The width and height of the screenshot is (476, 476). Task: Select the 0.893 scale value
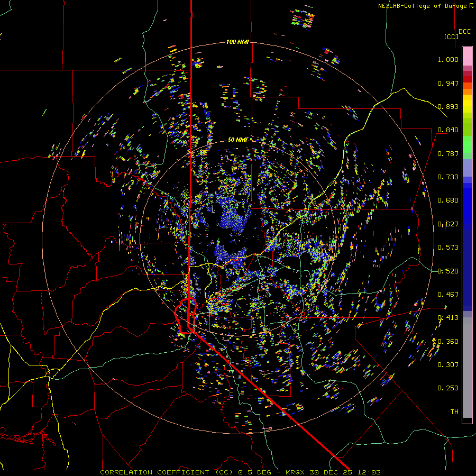pyautogui.click(x=448, y=106)
